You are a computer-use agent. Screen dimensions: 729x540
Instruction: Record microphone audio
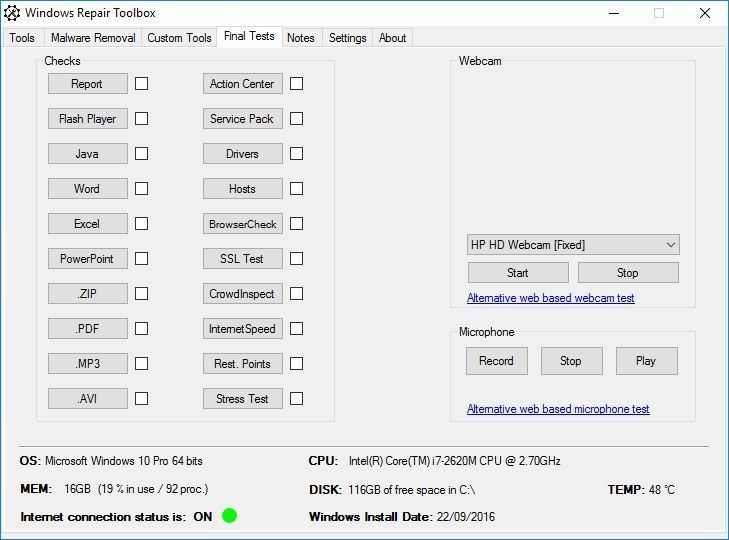point(497,361)
